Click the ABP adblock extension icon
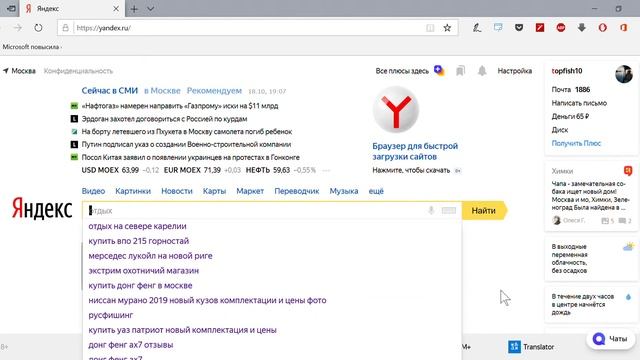The height and width of the screenshot is (360, 640). click(561, 28)
